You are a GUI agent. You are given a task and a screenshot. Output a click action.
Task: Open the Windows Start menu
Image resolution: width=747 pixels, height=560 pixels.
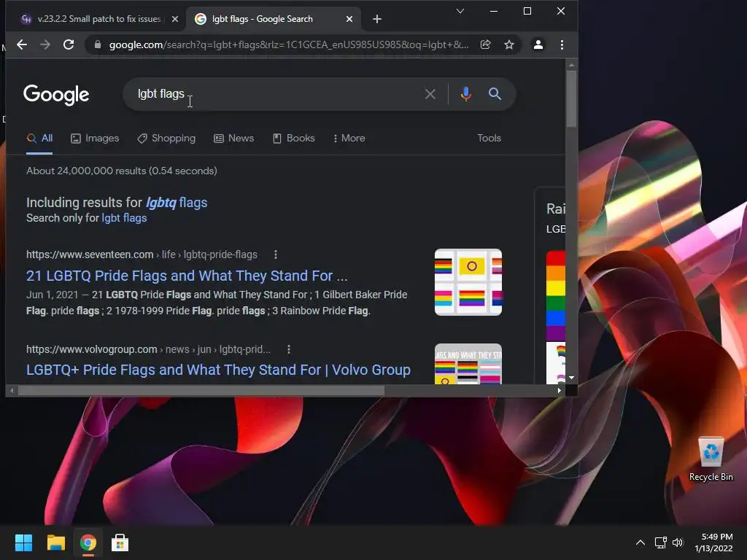tap(23, 542)
